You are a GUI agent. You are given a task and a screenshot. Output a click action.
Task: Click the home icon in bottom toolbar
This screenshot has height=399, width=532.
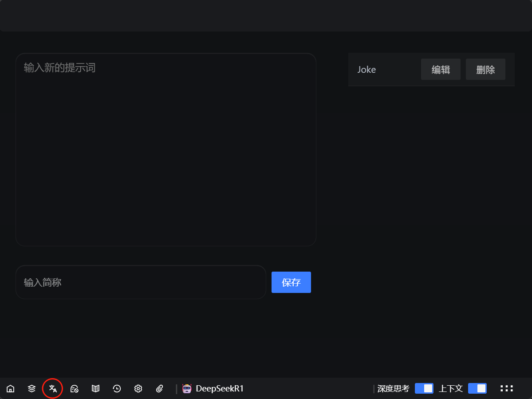10,389
